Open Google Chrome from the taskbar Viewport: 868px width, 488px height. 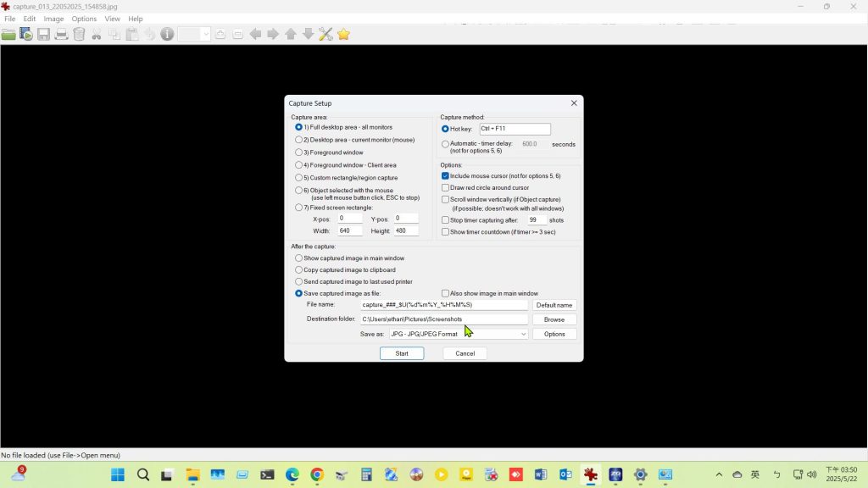[x=317, y=475]
